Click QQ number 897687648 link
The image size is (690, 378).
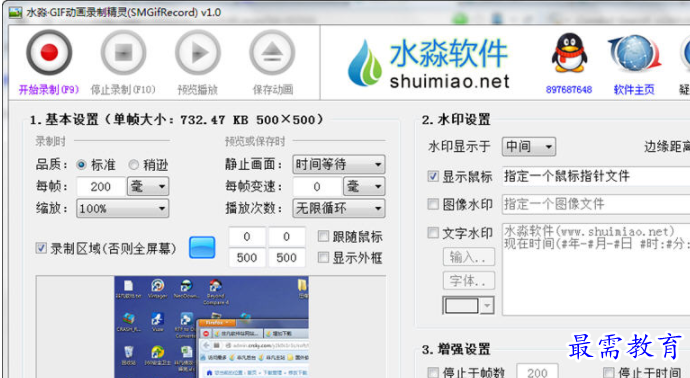click(569, 90)
